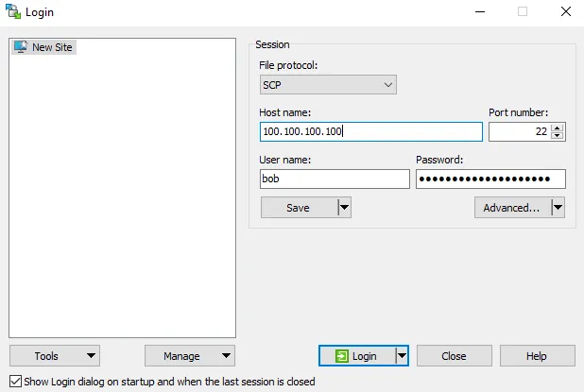
Task: Click the Password field
Action: pyautogui.click(x=490, y=179)
